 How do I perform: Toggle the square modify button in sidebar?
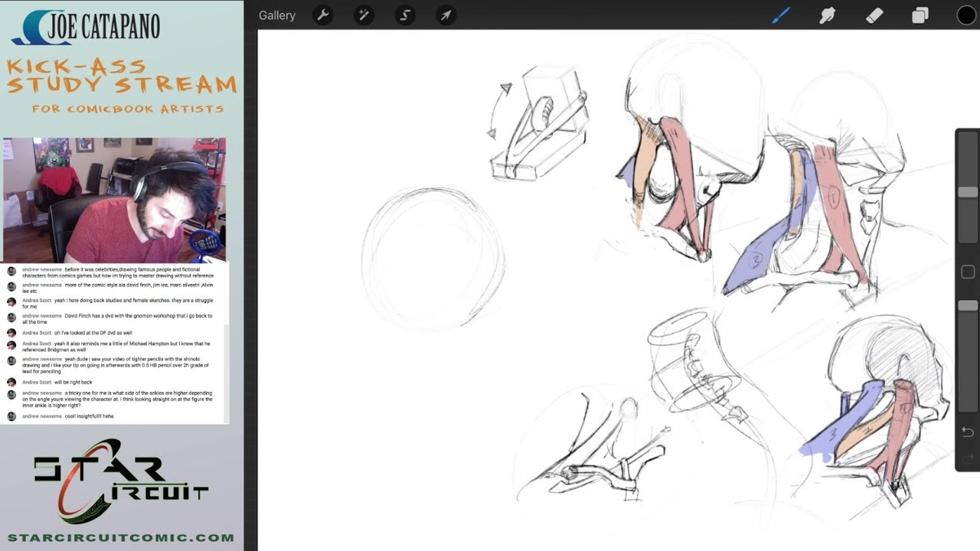tap(968, 272)
